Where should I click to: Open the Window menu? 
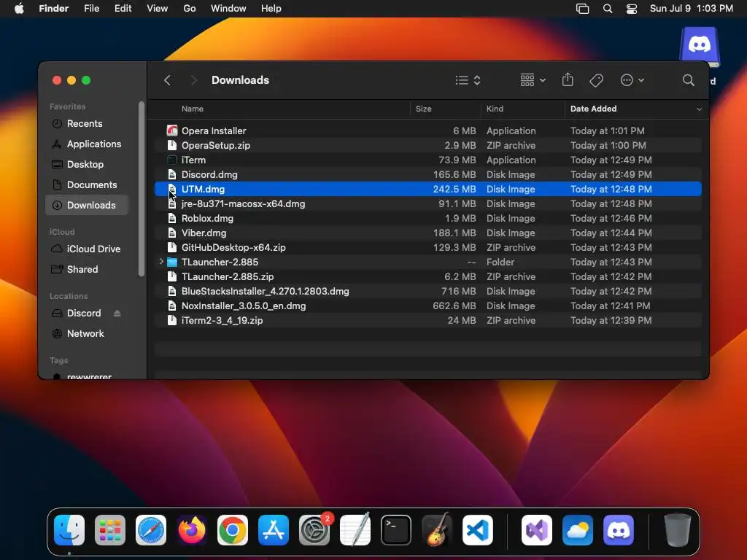point(228,9)
